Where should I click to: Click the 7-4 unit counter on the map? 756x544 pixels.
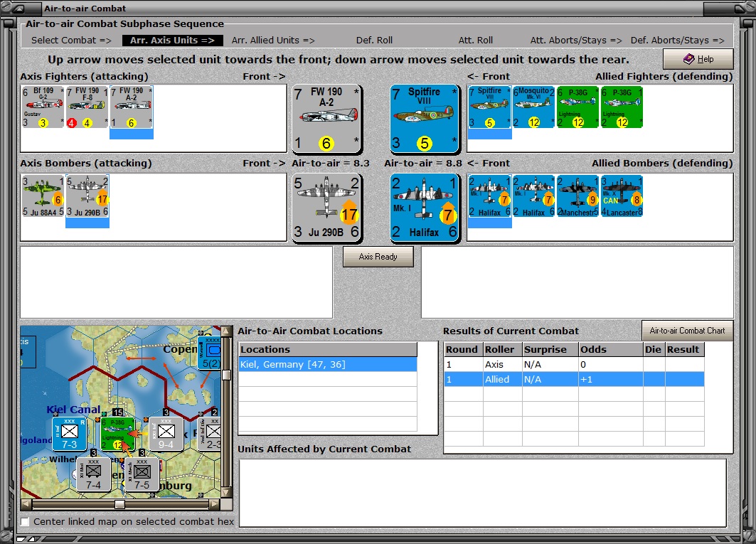coord(94,474)
